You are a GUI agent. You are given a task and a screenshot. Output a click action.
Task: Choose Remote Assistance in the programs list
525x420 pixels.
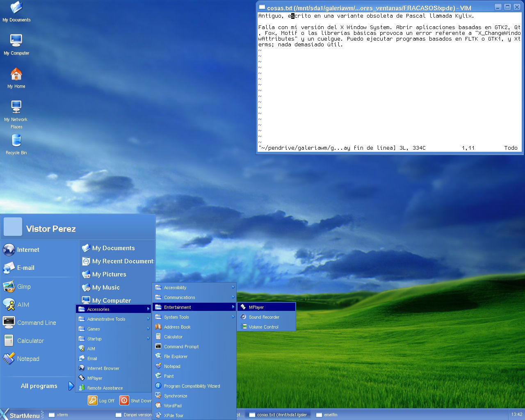click(114, 388)
